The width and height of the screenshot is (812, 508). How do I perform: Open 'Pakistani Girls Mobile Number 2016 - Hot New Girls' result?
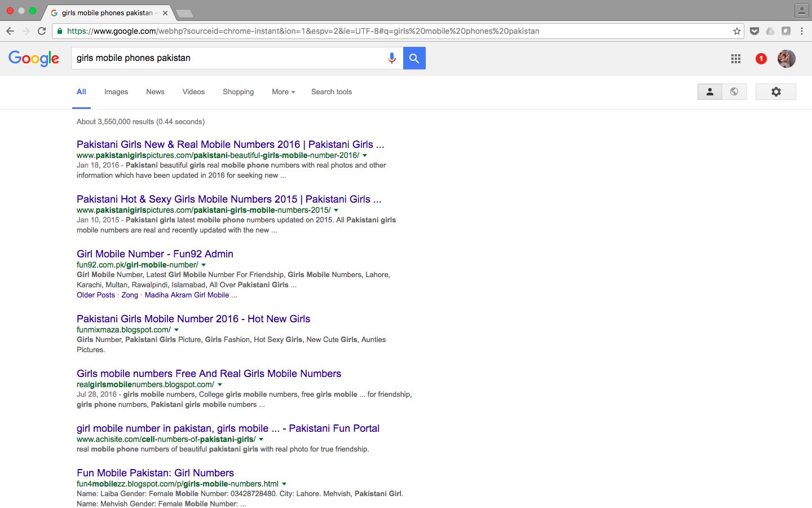click(193, 319)
